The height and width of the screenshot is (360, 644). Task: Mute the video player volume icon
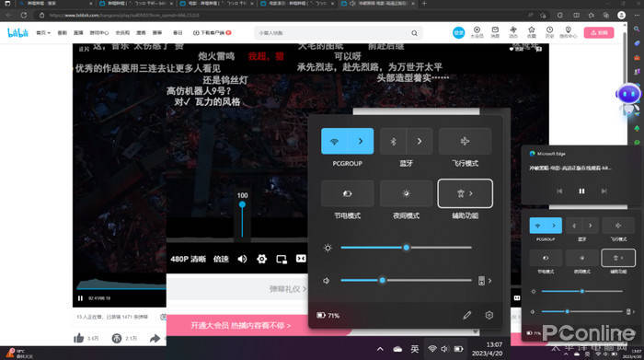tap(242, 259)
